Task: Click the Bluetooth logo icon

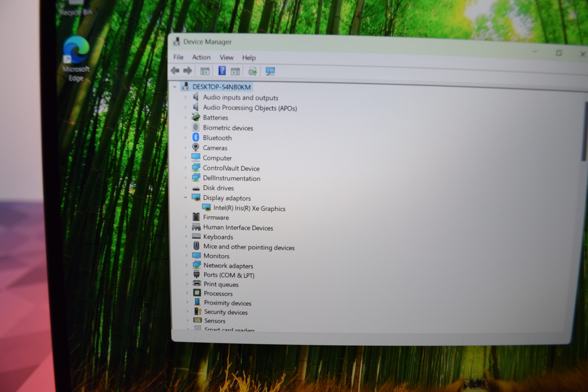Action: pyautogui.click(x=195, y=137)
